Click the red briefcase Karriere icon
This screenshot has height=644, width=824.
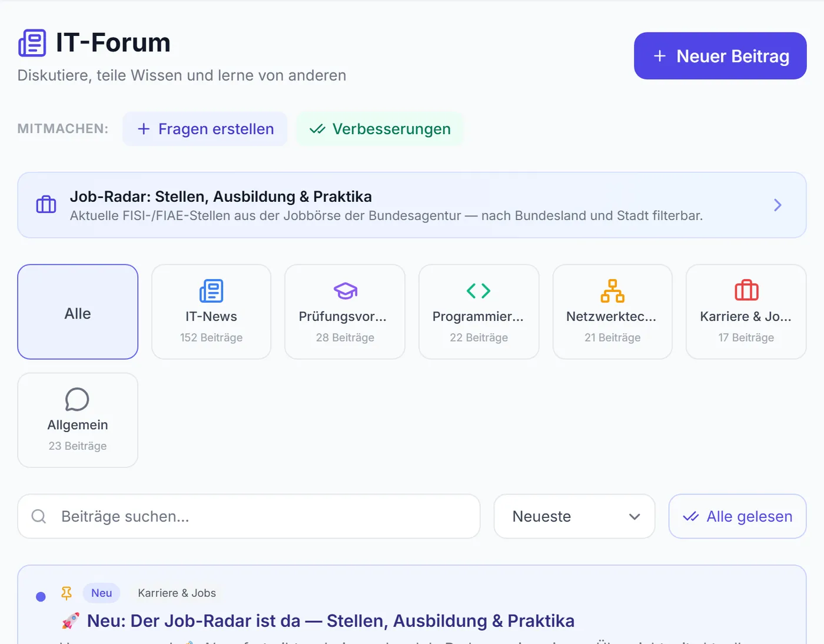[746, 291]
